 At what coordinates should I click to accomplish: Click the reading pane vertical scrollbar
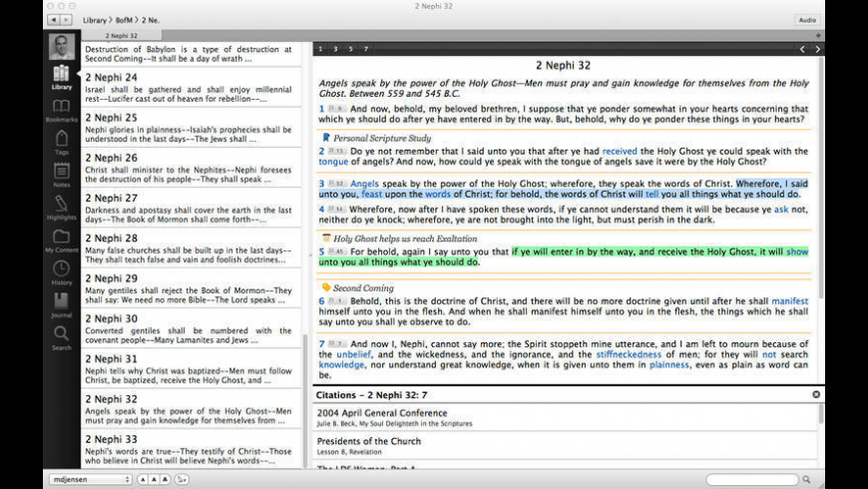point(821,178)
